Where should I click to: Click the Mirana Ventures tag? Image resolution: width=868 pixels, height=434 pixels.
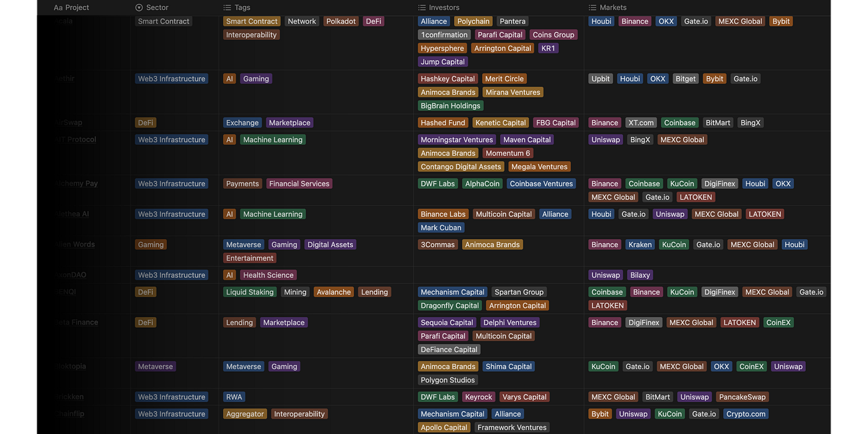[513, 92]
